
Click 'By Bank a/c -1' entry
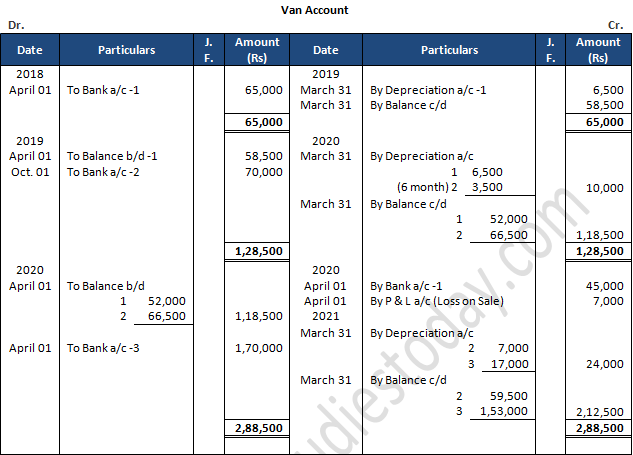point(406,286)
